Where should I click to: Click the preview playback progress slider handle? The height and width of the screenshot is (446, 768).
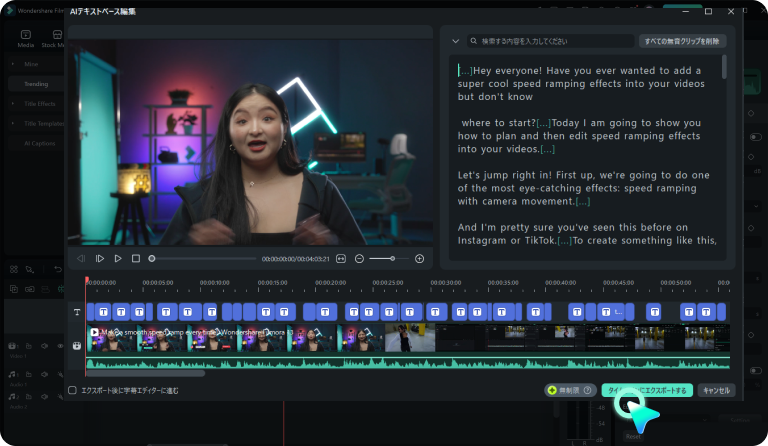152,258
